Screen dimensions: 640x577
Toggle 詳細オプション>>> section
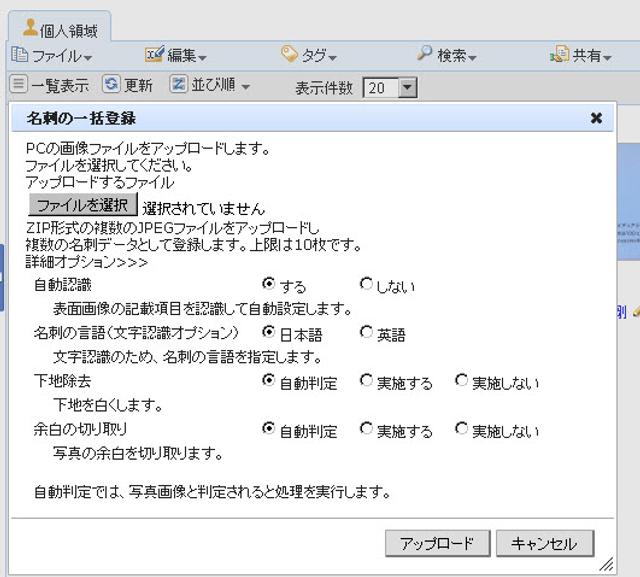point(87,262)
